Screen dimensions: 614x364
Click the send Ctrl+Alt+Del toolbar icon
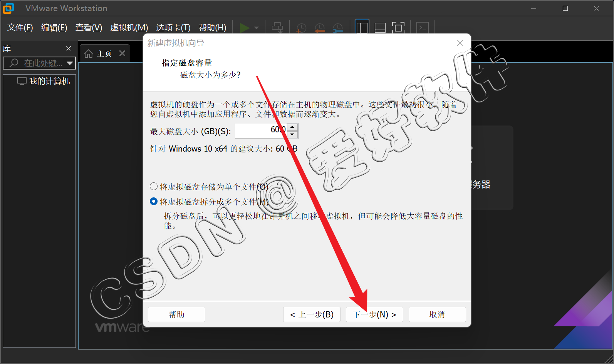[277, 28]
